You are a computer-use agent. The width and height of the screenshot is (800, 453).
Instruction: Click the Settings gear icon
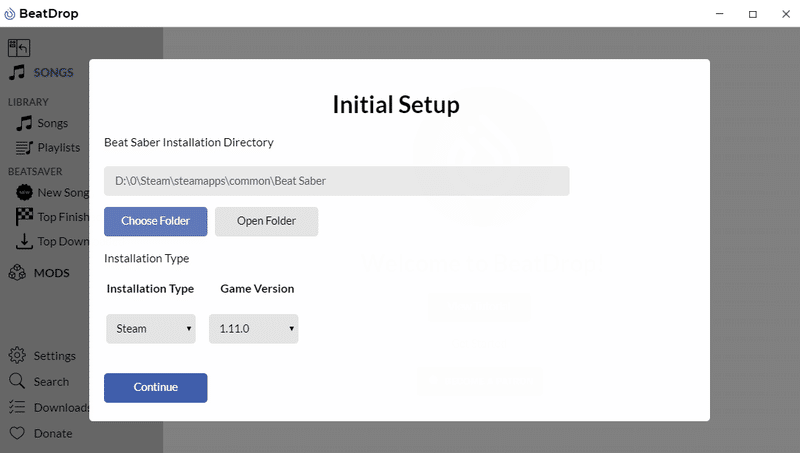tap(17, 355)
